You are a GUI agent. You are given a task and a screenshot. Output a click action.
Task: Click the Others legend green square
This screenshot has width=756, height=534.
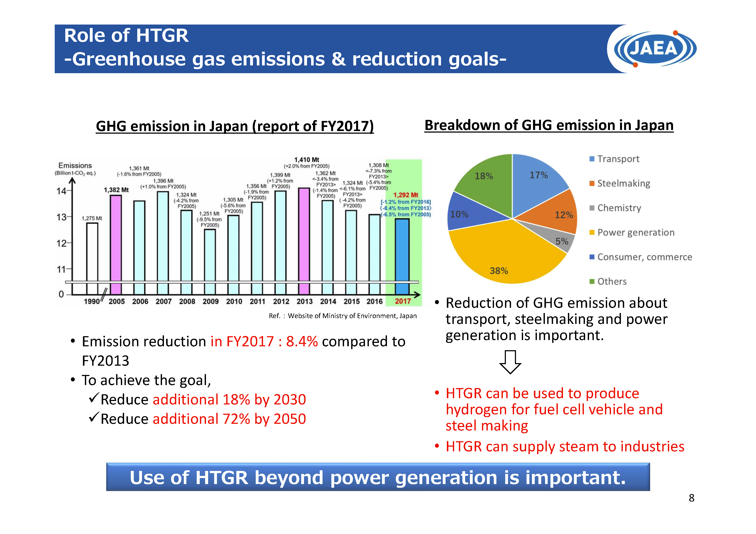pyautogui.click(x=592, y=282)
